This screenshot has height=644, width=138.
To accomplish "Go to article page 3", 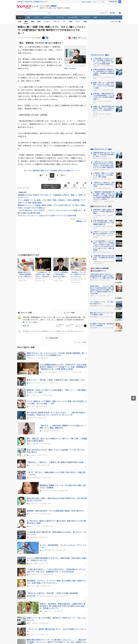I will tap(57, 175).
